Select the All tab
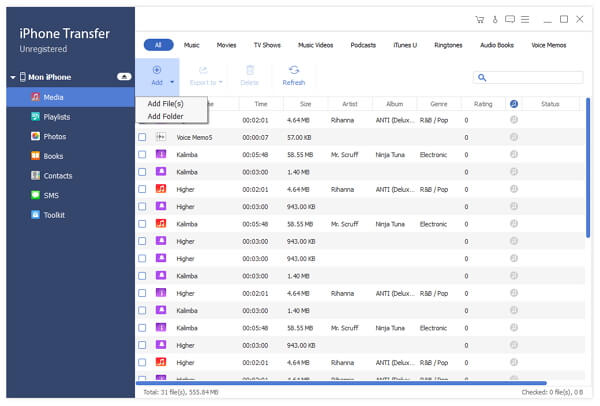The width and height of the screenshot is (600, 406). click(158, 45)
